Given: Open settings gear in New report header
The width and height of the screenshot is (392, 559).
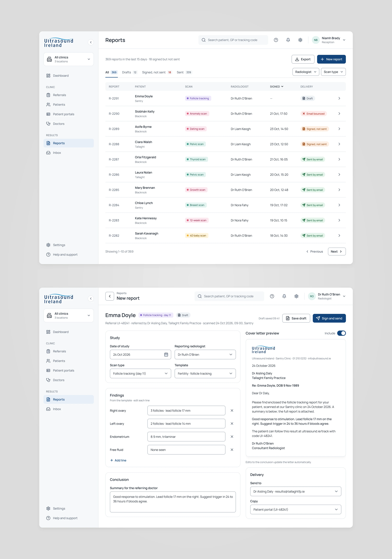Looking at the screenshot, I should coord(296,296).
